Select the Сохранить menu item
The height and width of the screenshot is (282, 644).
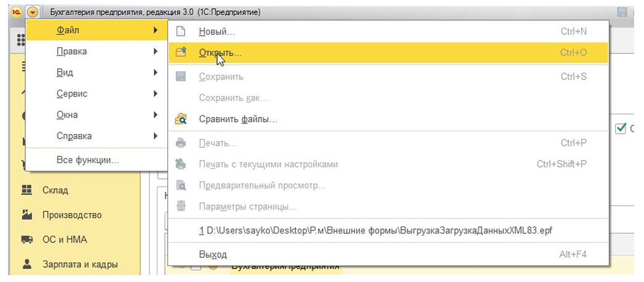388,77
